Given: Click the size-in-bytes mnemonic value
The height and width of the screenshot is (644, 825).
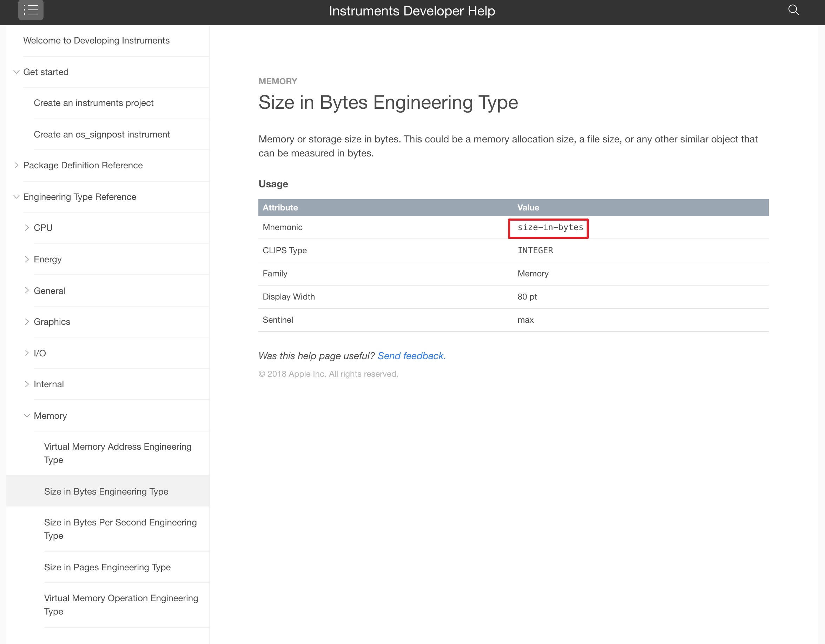Looking at the screenshot, I should 550,227.
